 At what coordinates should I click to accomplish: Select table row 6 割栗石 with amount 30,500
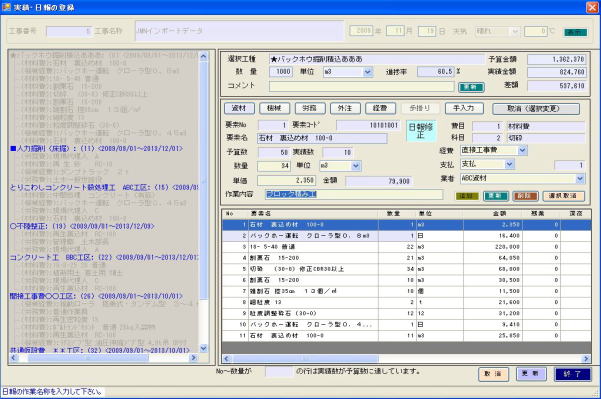point(406,280)
